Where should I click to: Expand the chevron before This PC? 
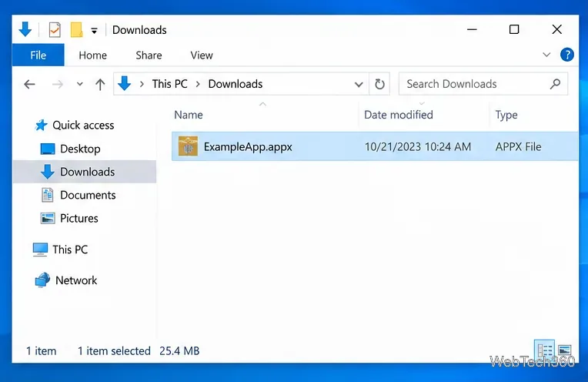142,84
